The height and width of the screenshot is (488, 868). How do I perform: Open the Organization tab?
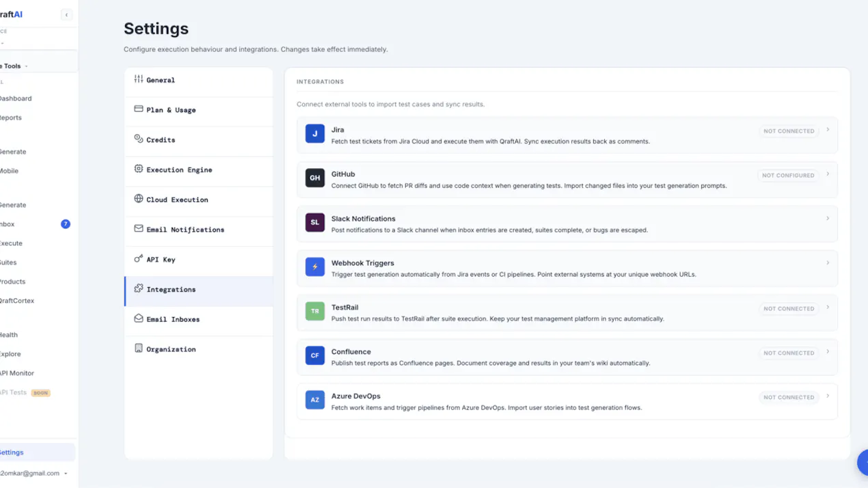click(199, 349)
